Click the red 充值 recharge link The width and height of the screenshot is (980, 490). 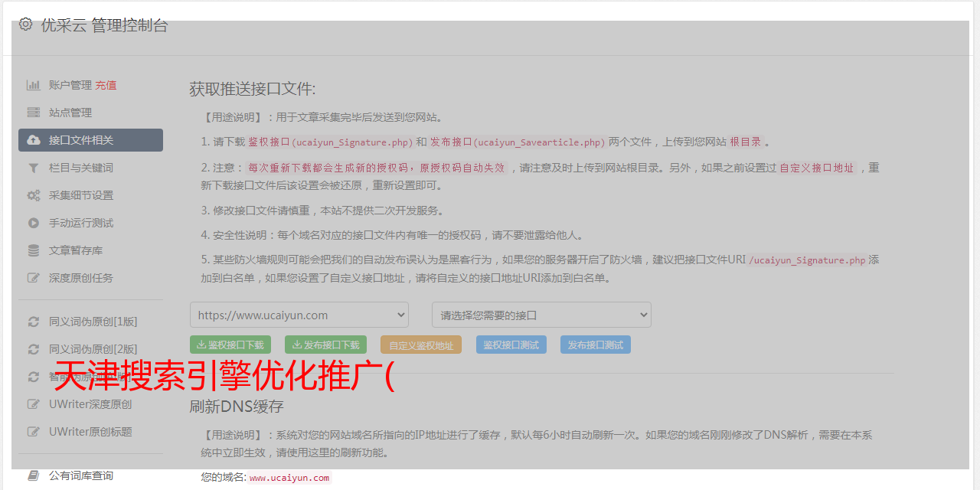point(106,85)
